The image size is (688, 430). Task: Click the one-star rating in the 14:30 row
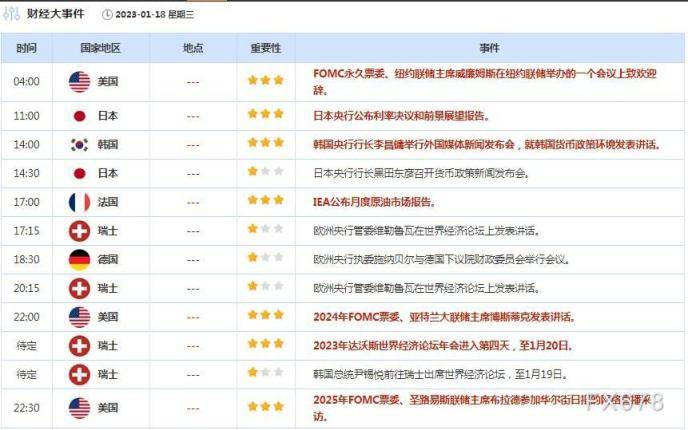coord(265,171)
